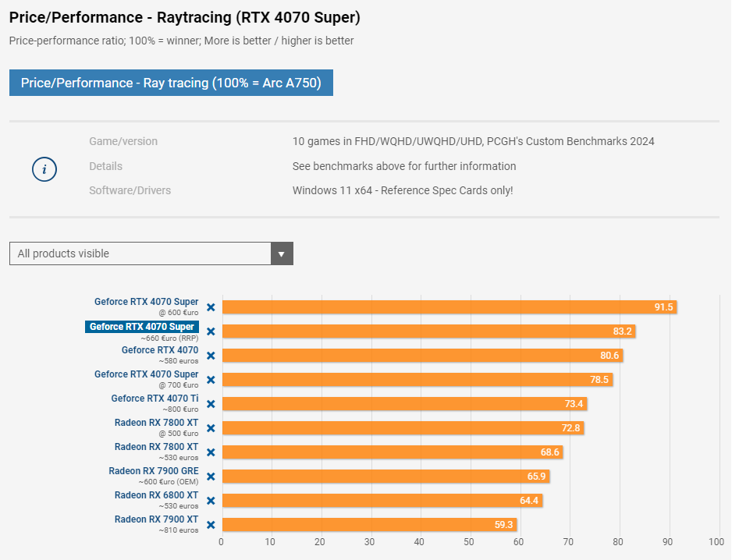Hide Radeon RX 7800 XT @ 500 Euro entry
The height and width of the screenshot is (560, 739).
(211, 428)
